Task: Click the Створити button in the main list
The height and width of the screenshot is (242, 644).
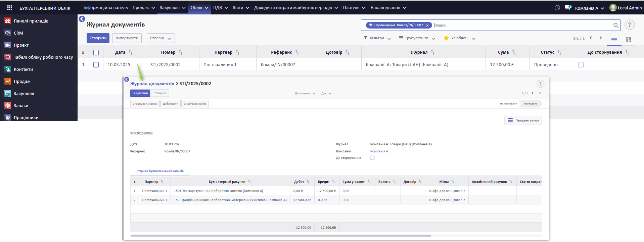Action: click(x=98, y=38)
